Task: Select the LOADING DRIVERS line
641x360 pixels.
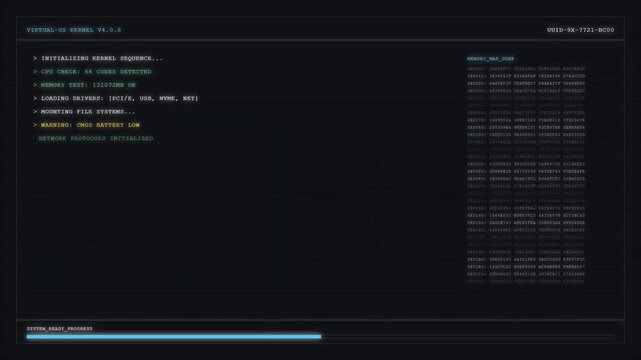Action: point(116,98)
